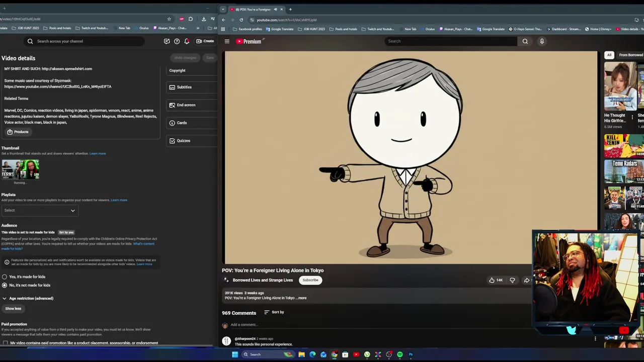The width and height of the screenshot is (644, 362).
Task: Collapse Age restriction (advanced) section
Action: tap(27, 298)
